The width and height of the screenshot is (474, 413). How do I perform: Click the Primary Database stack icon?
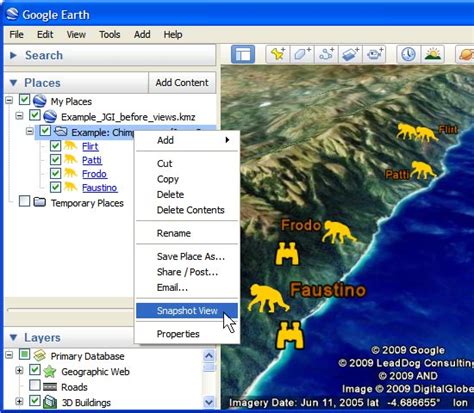pyautogui.click(x=40, y=356)
